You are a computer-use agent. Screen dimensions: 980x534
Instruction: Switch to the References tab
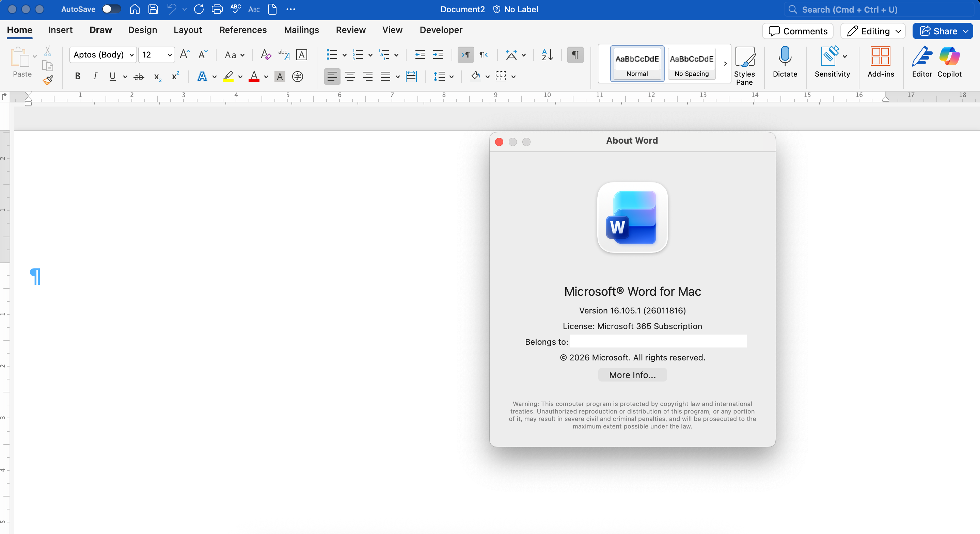click(243, 30)
